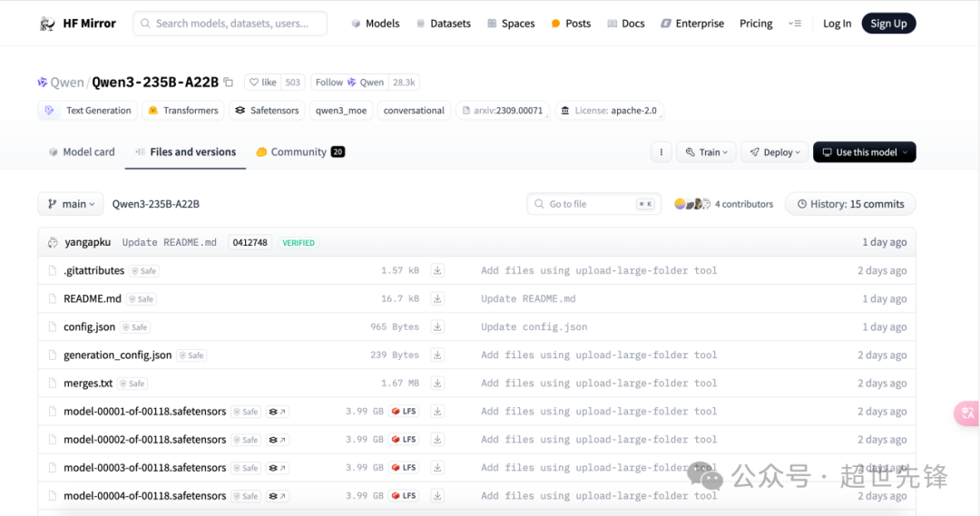Focus the search models, datasets field
Viewport: 980px width, 516px height.
tap(230, 23)
